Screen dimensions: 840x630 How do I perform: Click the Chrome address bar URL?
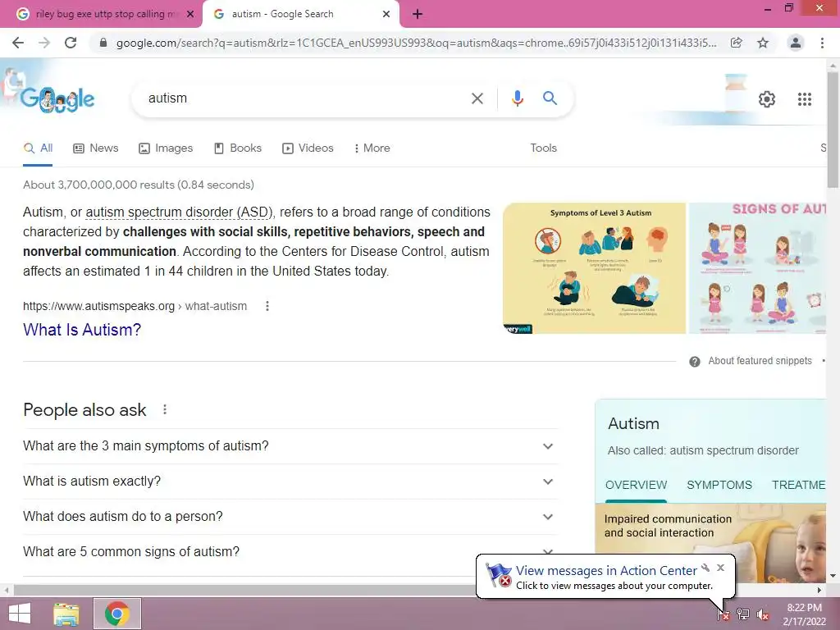pos(416,43)
